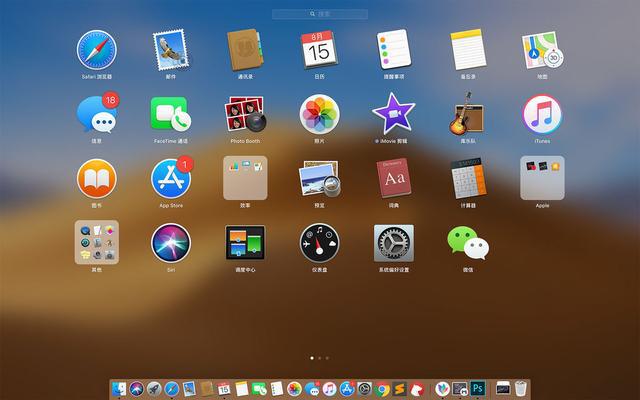Open the Dictionary app
This screenshot has height=400, width=640.
point(393,178)
